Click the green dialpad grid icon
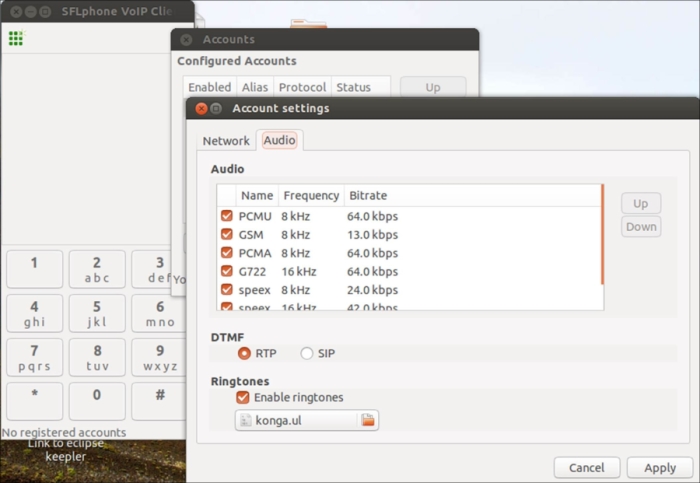 (15, 39)
